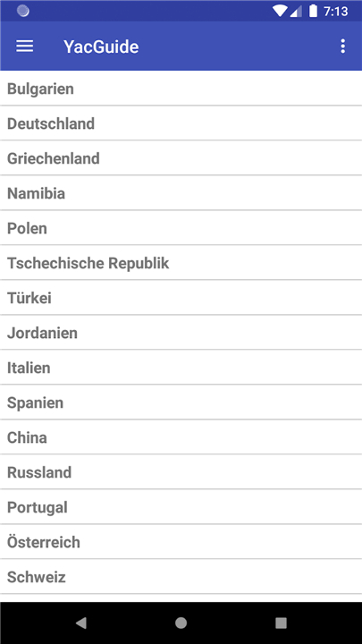Open the hamburger navigation menu
This screenshot has width=362, height=644.
point(25,47)
